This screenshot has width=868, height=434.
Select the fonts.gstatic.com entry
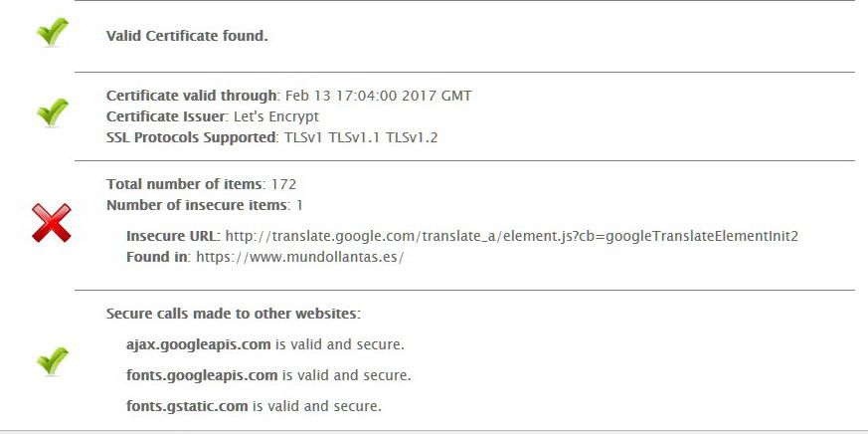click(187, 406)
